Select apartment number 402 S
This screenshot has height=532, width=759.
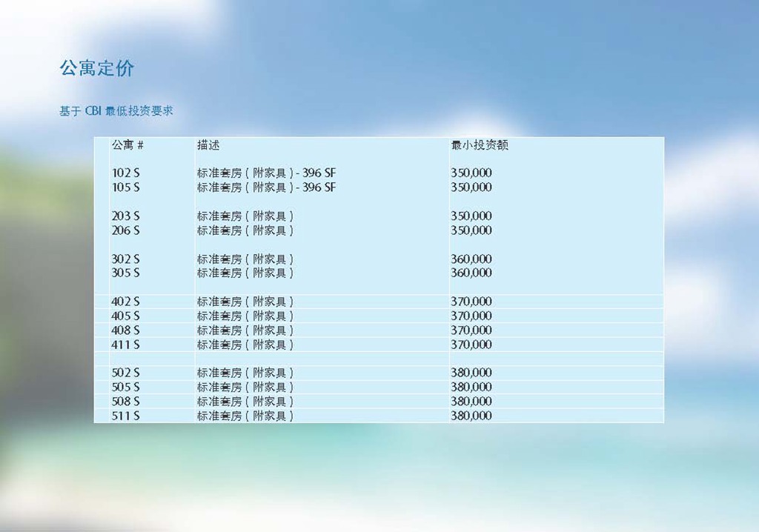(126, 302)
